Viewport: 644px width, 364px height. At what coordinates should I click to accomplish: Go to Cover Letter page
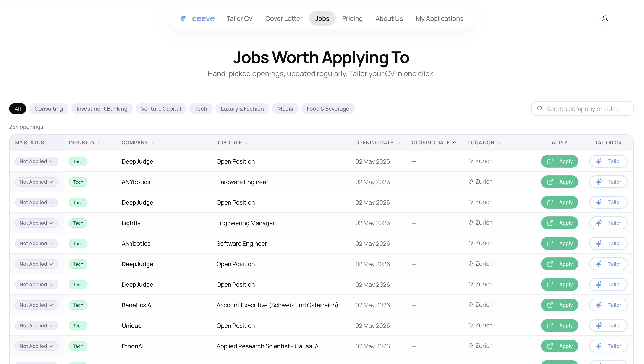284,18
